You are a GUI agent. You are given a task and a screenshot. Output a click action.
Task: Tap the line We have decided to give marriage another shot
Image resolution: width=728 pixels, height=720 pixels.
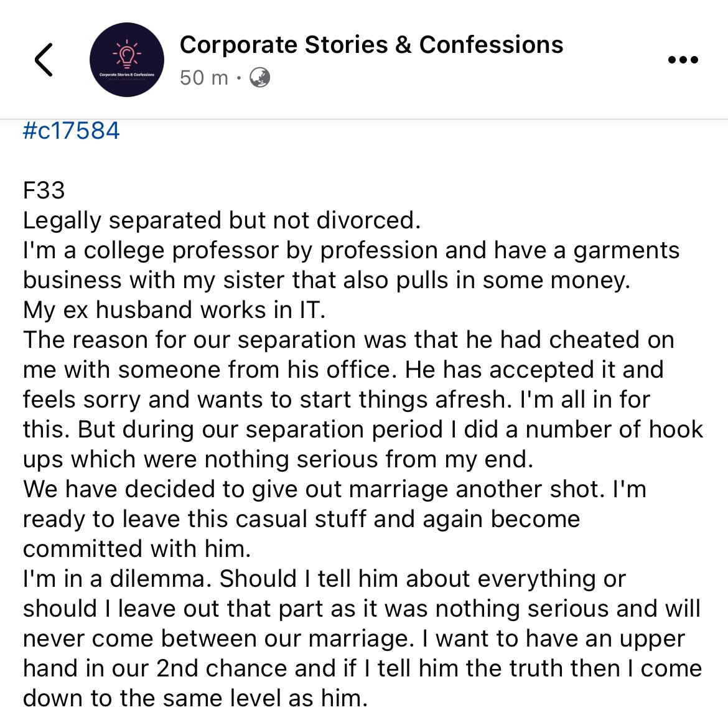(x=335, y=489)
